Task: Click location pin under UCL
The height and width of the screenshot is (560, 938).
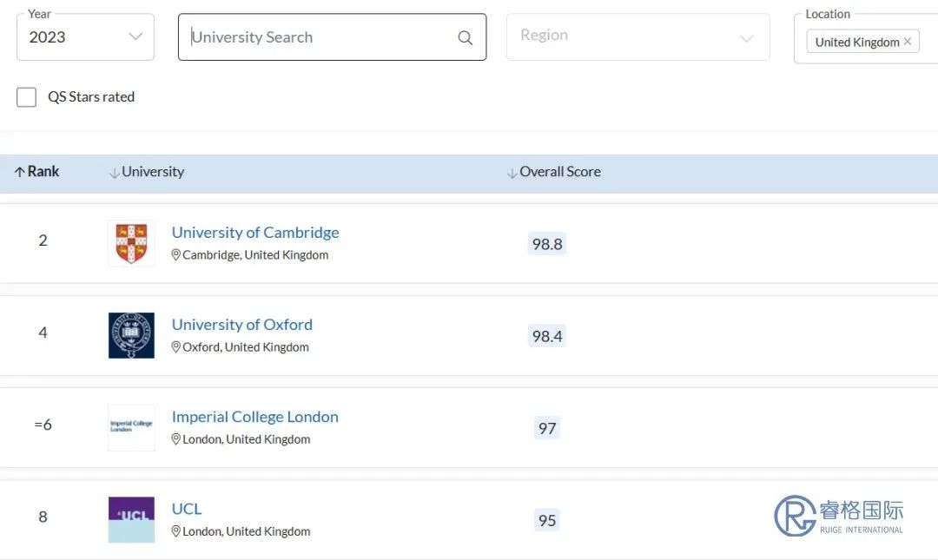Action: coord(175,531)
